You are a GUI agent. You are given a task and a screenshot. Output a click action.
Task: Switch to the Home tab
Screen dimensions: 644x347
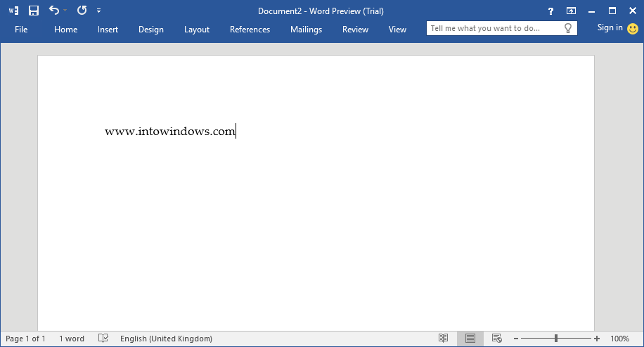pyautogui.click(x=65, y=29)
